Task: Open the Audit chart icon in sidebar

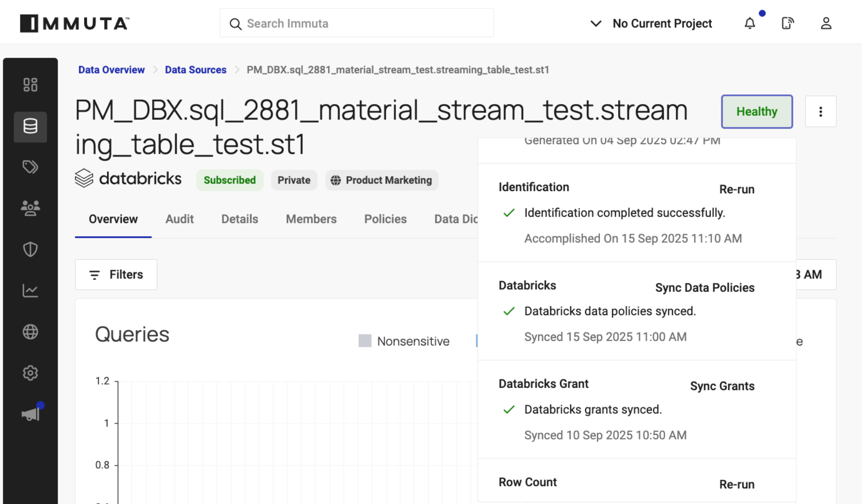Action: coord(30,291)
